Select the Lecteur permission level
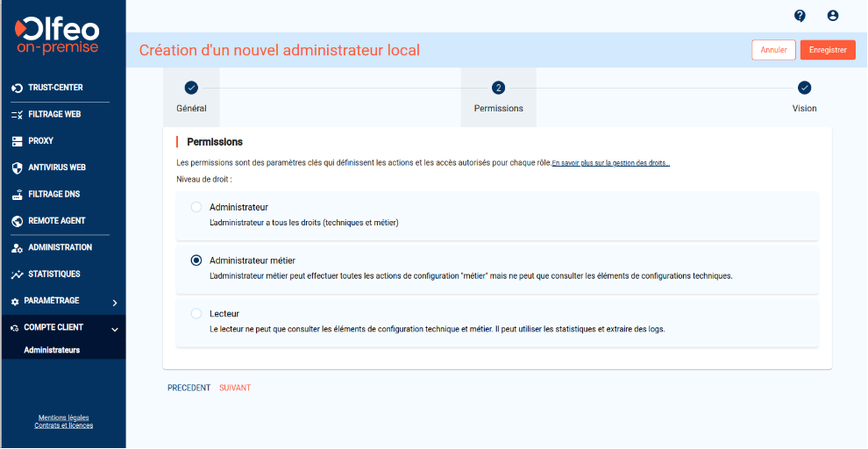Image resolution: width=868 pixels, height=449 pixels. click(x=196, y=313)
